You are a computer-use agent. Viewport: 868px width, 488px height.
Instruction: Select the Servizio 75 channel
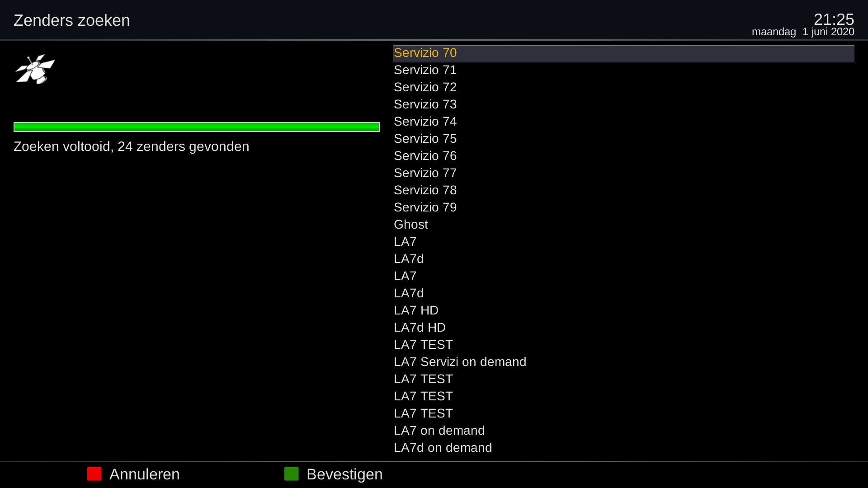click(x=425, y=139)
